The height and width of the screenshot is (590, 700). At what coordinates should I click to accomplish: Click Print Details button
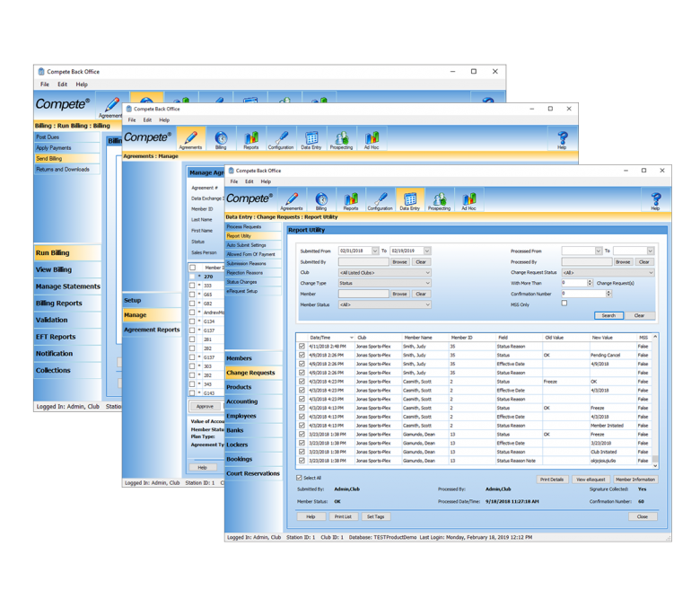(x=552, y=480)
